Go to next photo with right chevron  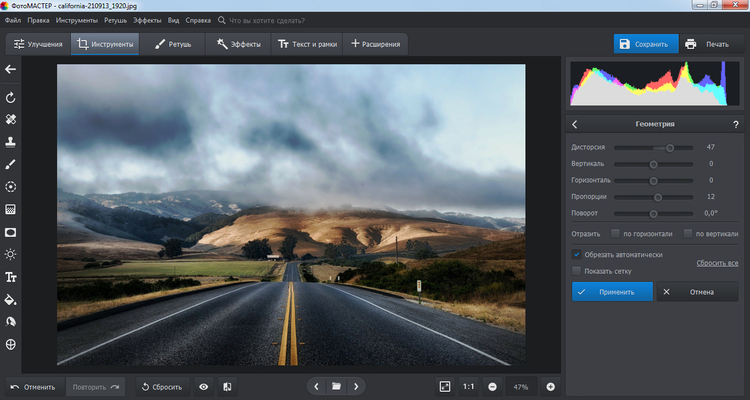[356, 386]
